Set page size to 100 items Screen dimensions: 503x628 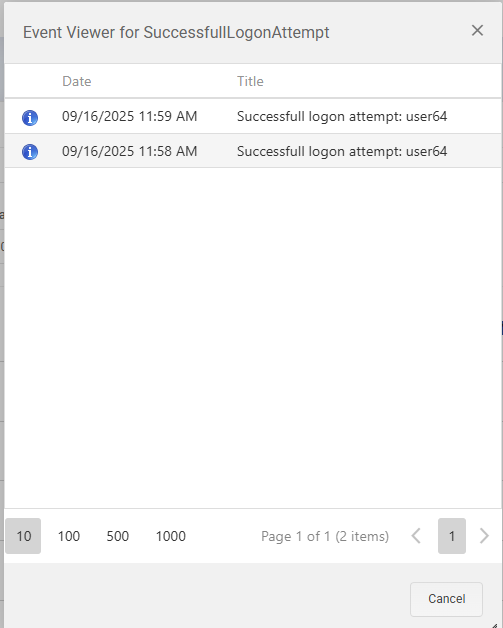(68, 536)
